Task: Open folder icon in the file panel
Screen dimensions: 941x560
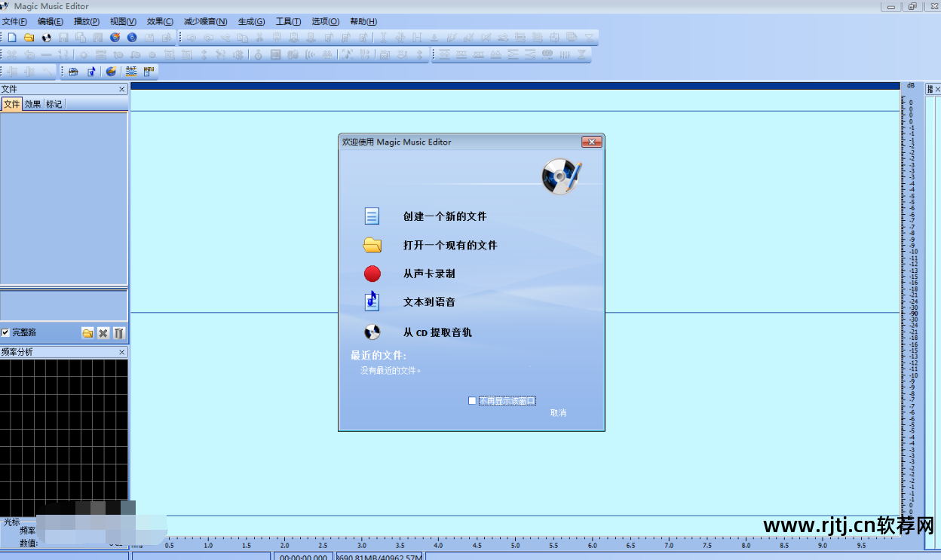Action: click(x=87, y=332)
